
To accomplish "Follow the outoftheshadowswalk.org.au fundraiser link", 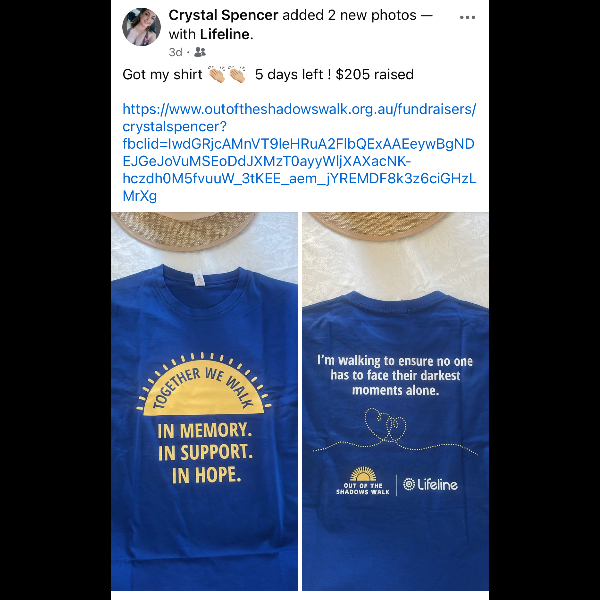I will [299, 152].
